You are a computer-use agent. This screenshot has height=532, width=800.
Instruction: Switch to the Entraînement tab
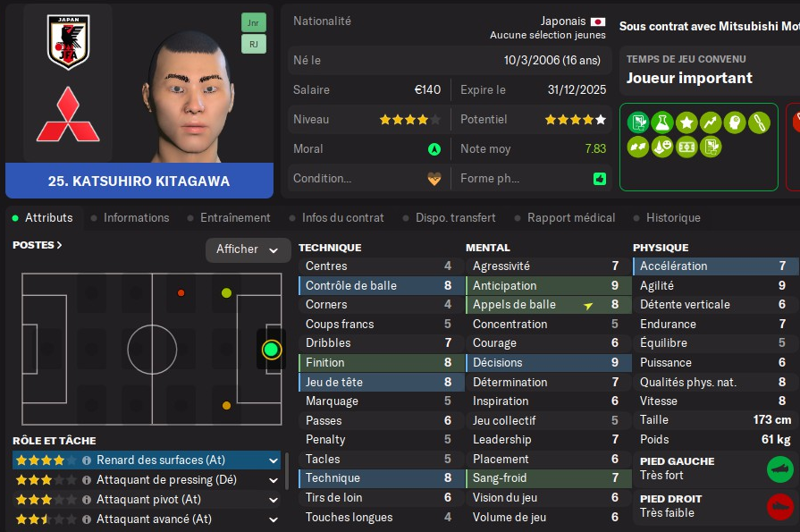pyautogui.click(x=235, y=217)
